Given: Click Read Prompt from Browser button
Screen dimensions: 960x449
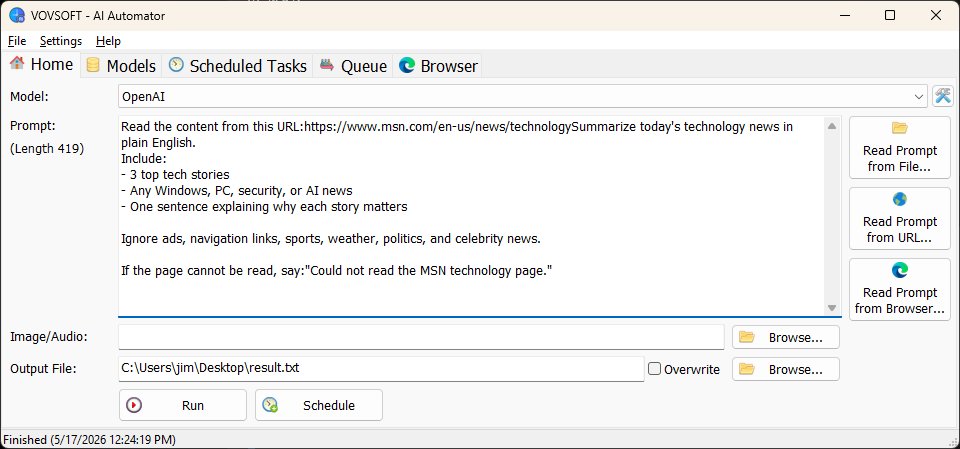Looking at the screenshot, I should click(x=899, y=289).
